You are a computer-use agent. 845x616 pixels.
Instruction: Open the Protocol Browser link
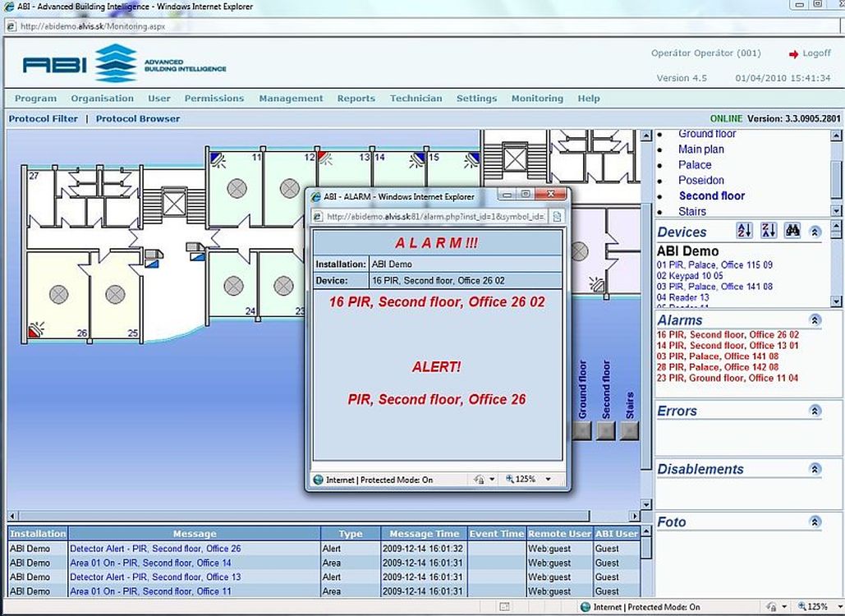tap(137, 119)
